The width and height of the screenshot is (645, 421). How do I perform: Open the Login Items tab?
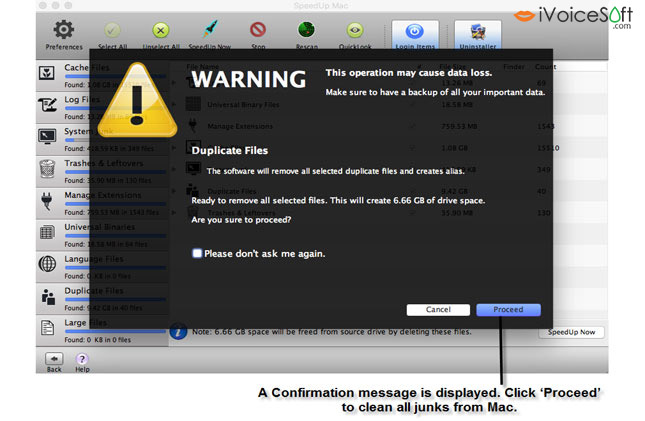pos(415,35)
